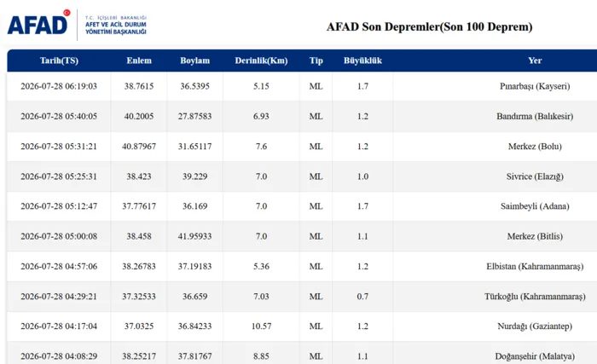This screenshot has height=364, width=597.
Task: Click latitude value 37.0325
Action: [139, 326]
